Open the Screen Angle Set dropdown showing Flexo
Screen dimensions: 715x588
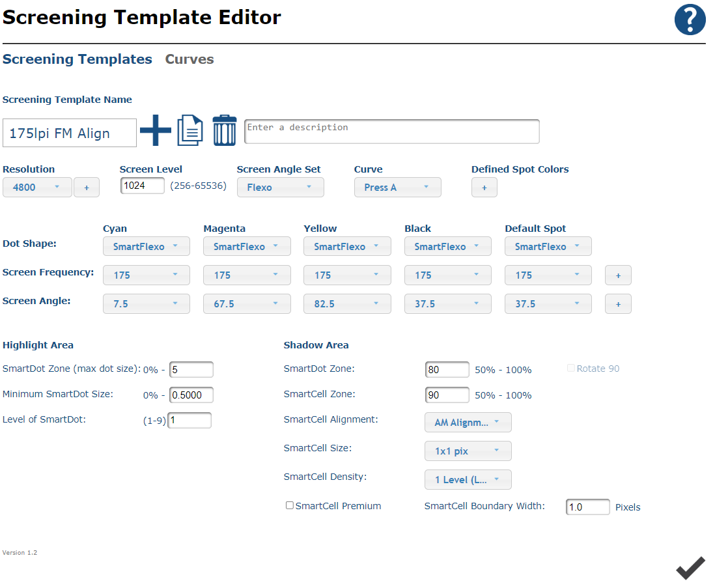[280, 187]
